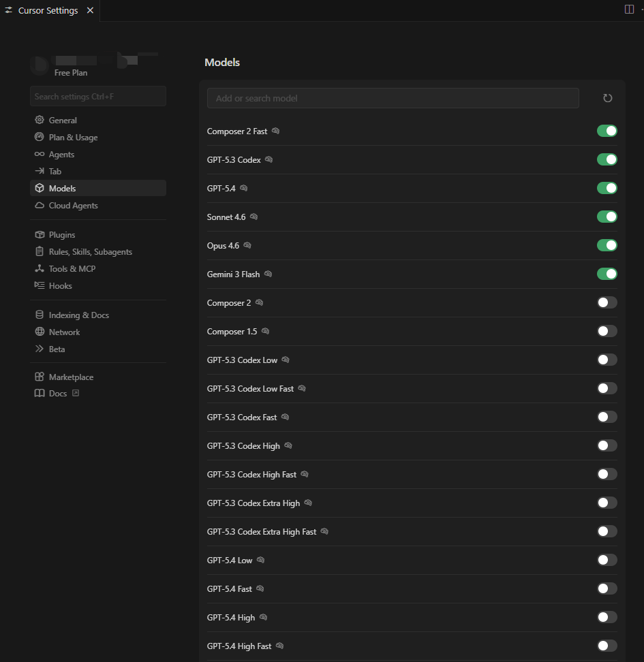Disable the Composer 2 Fast model

(x=607, y=131)
